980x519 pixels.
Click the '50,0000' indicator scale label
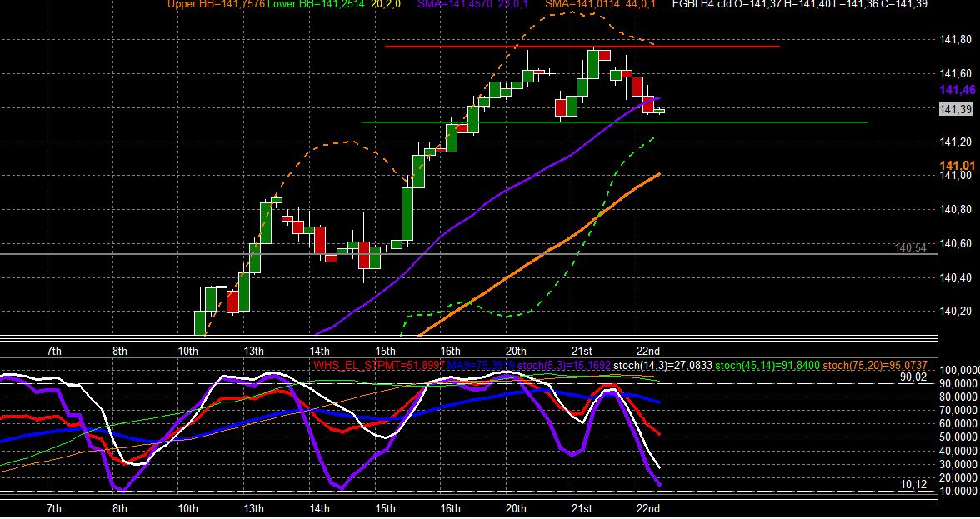(x=957, y=437)
